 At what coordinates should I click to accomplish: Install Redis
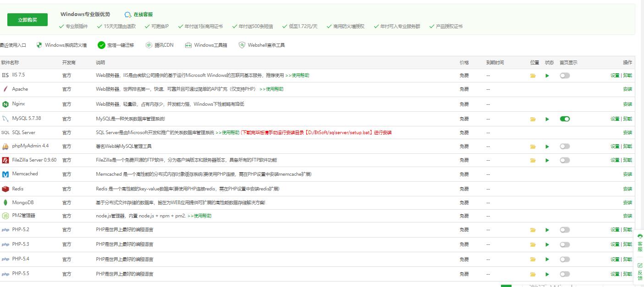(627, 189)
